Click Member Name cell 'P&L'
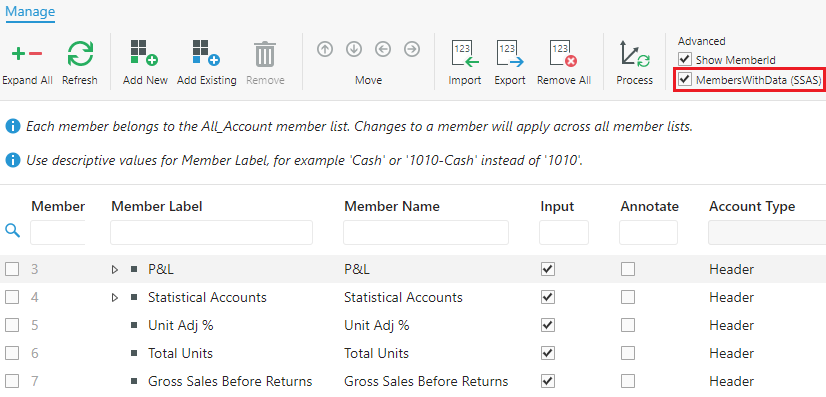Viewport: 826px width, 397px height. [357, 270]
